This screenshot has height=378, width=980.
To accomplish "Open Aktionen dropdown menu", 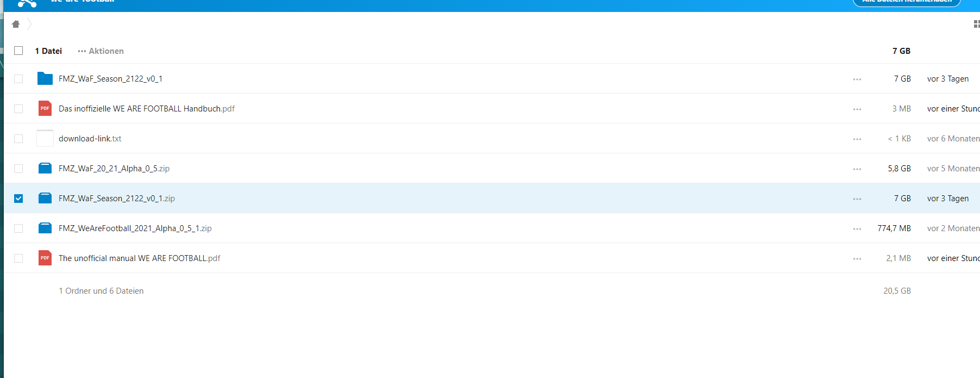I will (101, 51).
